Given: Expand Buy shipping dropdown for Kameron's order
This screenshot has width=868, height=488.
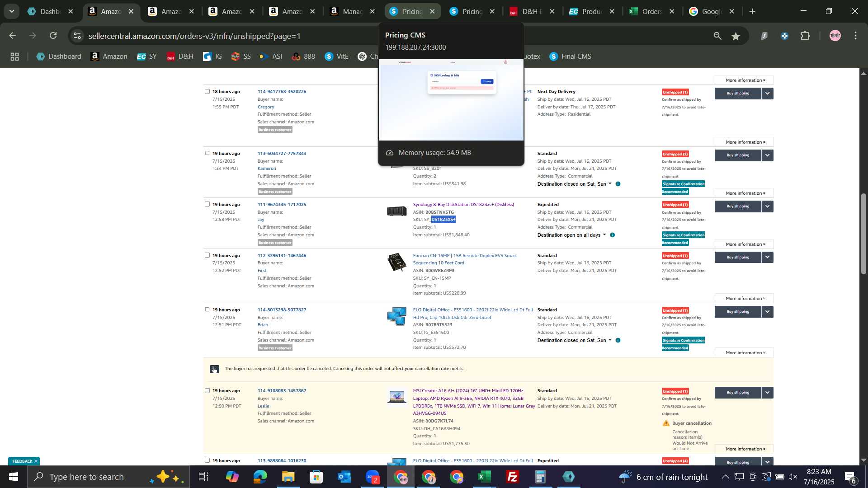Looking at the screenshot, I should tap(767, 155).
